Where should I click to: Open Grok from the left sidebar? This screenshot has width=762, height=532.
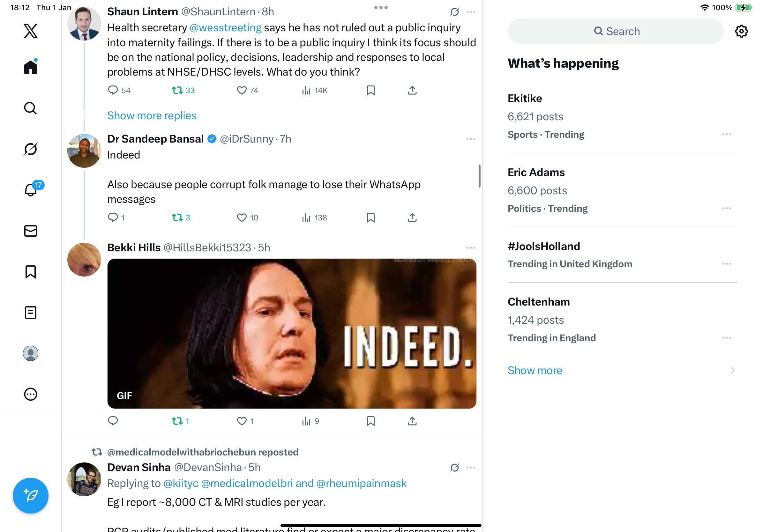click(x=31, y=149)
